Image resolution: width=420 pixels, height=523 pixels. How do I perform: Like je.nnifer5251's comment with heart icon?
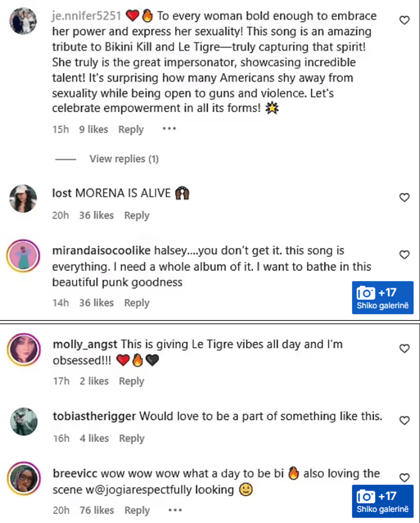404,20
